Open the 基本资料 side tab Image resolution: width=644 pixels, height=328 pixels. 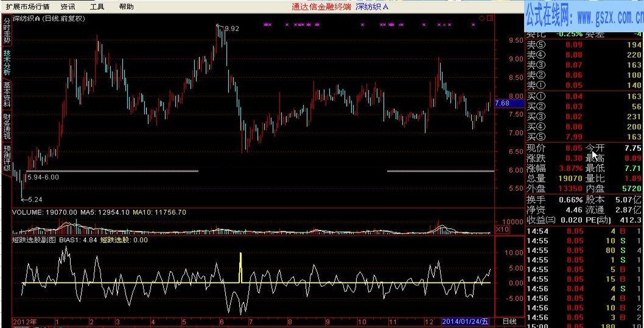click(6, 94)
